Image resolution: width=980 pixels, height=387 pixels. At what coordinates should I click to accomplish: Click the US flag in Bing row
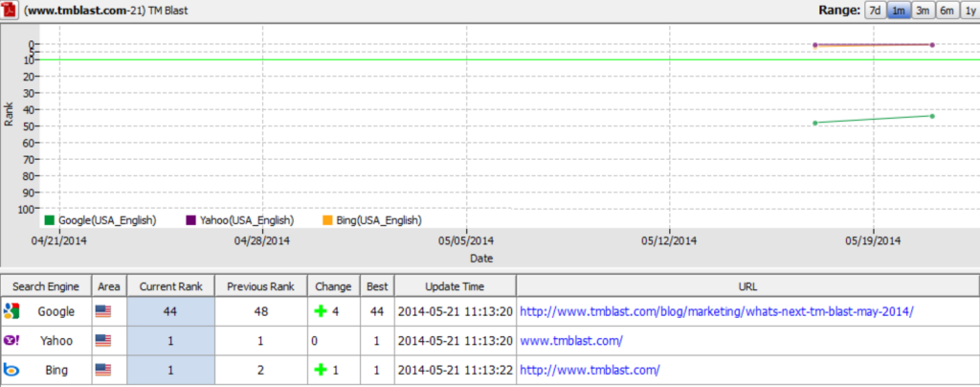pos(103,370)
